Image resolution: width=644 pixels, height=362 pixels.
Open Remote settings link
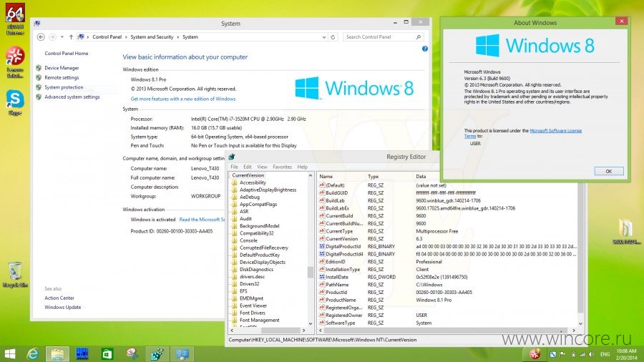coord(62,77)
